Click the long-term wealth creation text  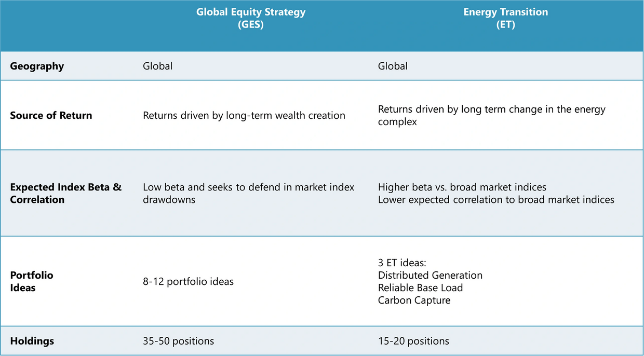pos(244,115)
